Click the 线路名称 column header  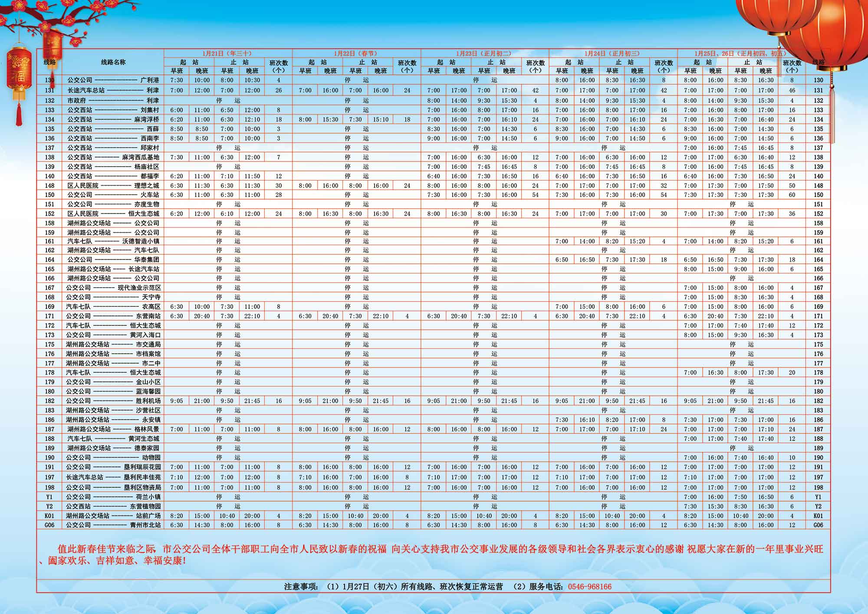point(113,62)
